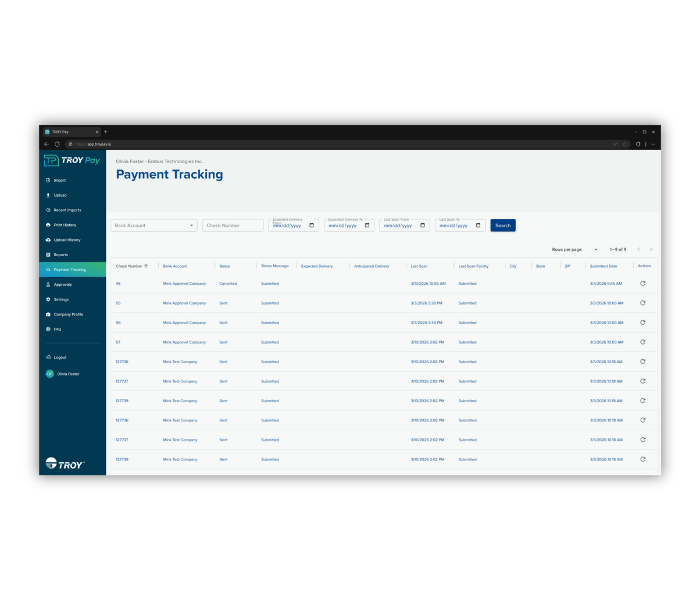Click Olivia Foster - Erebus Technologies Inc. text

159,161
